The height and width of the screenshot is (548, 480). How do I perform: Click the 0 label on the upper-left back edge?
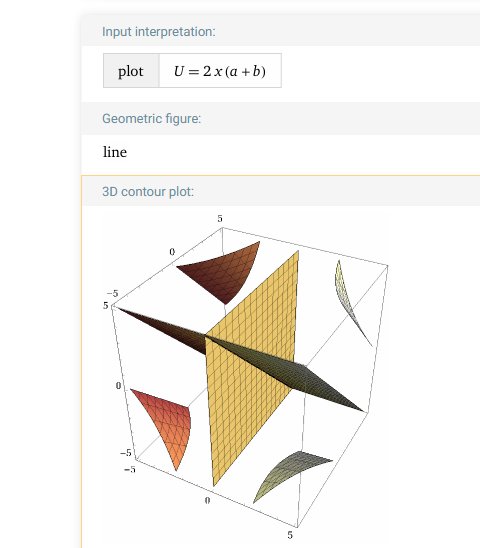tap(172, 252)
